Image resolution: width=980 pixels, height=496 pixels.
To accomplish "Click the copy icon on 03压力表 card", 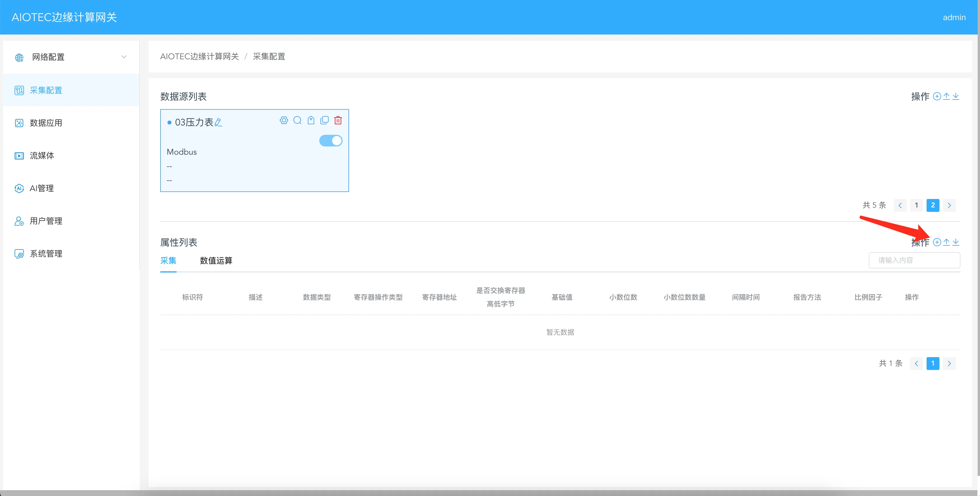I will click(325, 120).
